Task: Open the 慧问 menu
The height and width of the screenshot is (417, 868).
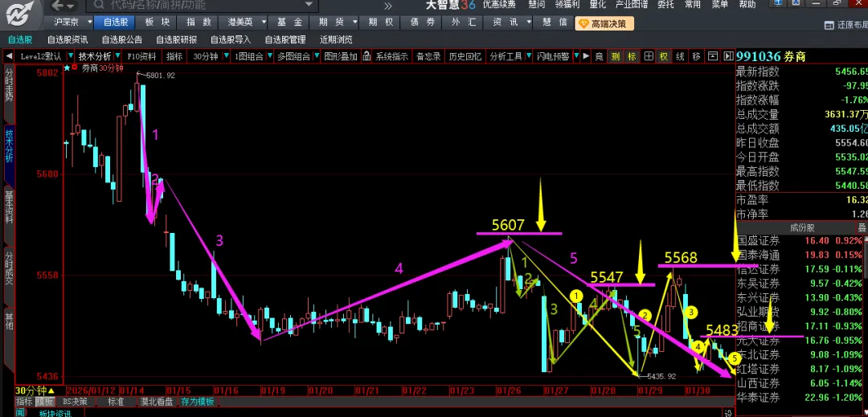Action: 536,5
